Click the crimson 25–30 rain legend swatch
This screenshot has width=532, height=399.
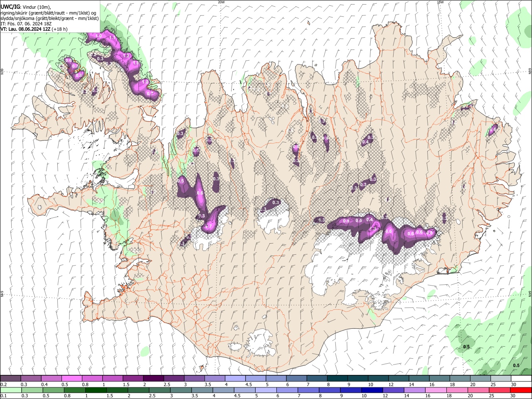[x=500, y=390]
